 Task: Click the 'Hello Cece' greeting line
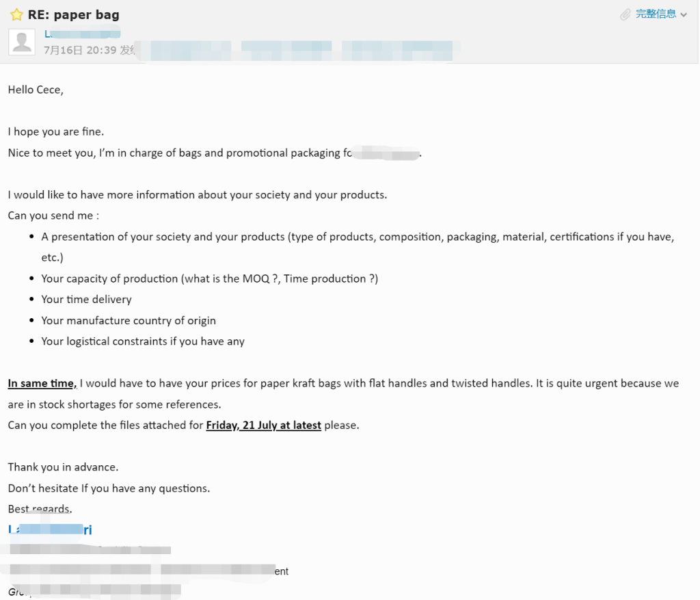click(x=36, y=90)
